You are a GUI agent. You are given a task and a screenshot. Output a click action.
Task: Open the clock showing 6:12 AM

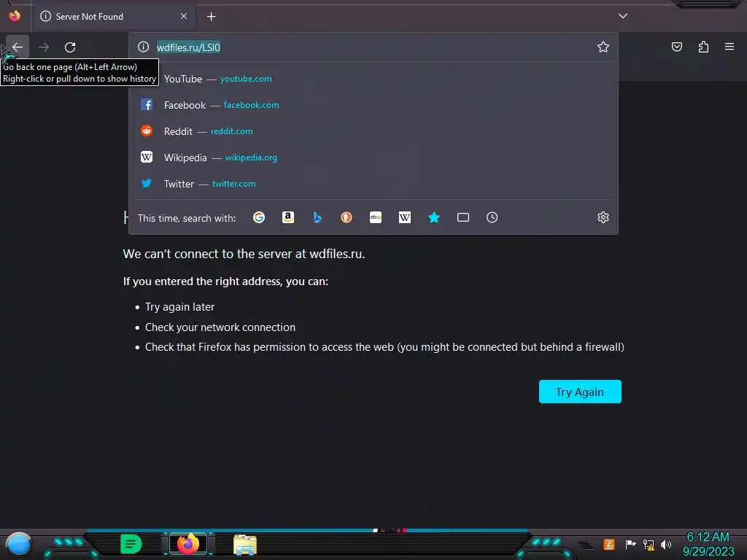708,544
